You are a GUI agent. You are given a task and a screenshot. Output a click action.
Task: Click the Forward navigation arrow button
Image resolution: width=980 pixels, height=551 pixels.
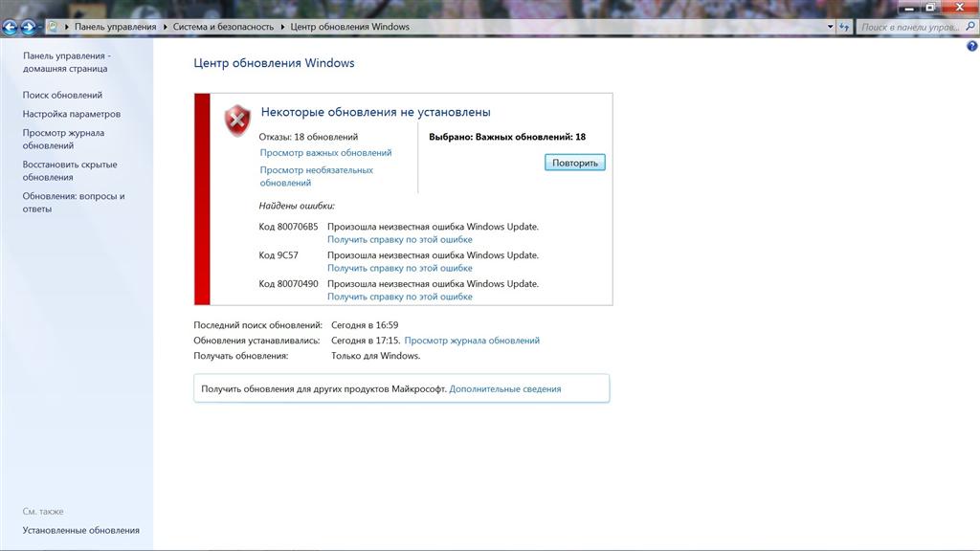pyautogui.click(x=28, y=27)
